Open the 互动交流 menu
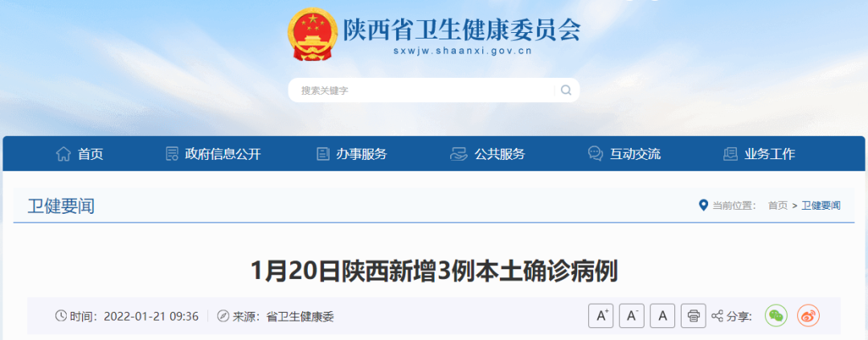This screenshot has height=340, width=868. 624,154
